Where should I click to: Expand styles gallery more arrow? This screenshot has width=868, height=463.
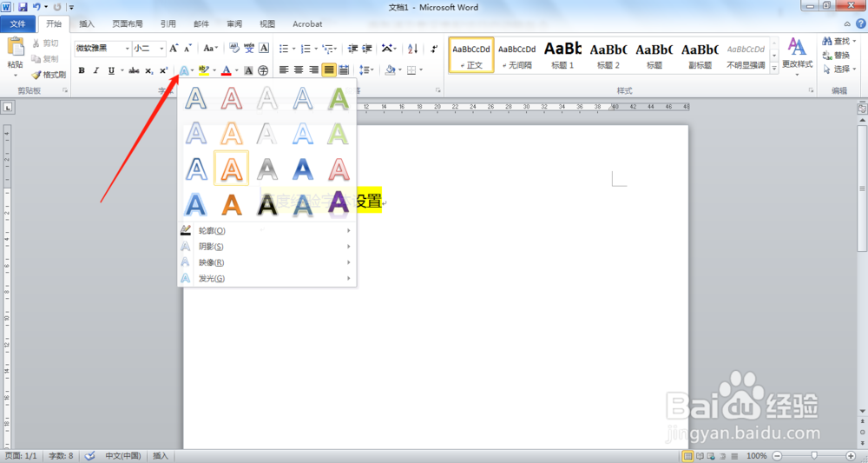point(774,68)
